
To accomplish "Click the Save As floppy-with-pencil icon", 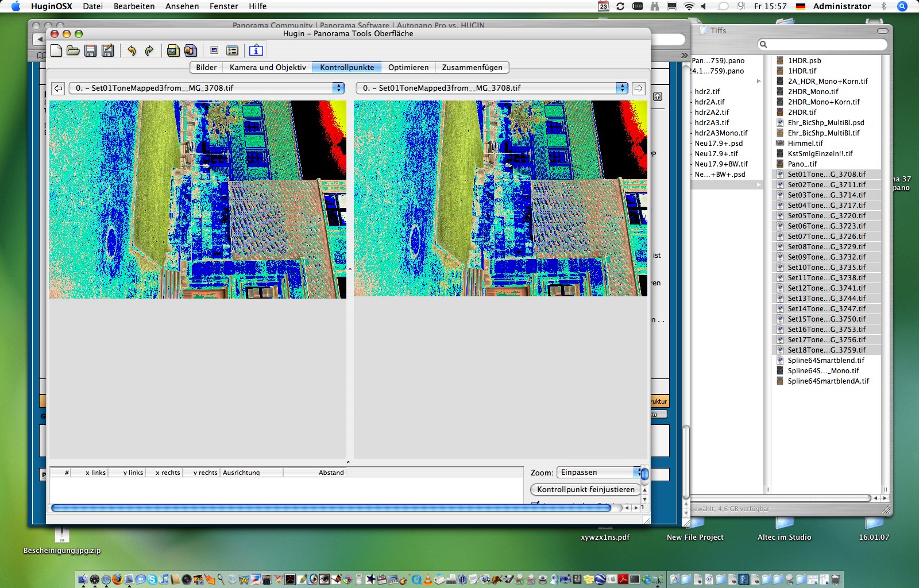I will coord(107,51).
